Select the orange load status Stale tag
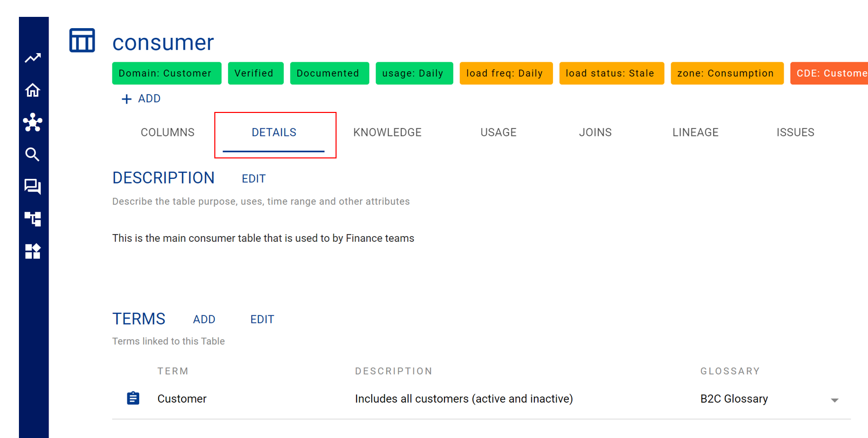868x438 pixels. tap(611, 73)
